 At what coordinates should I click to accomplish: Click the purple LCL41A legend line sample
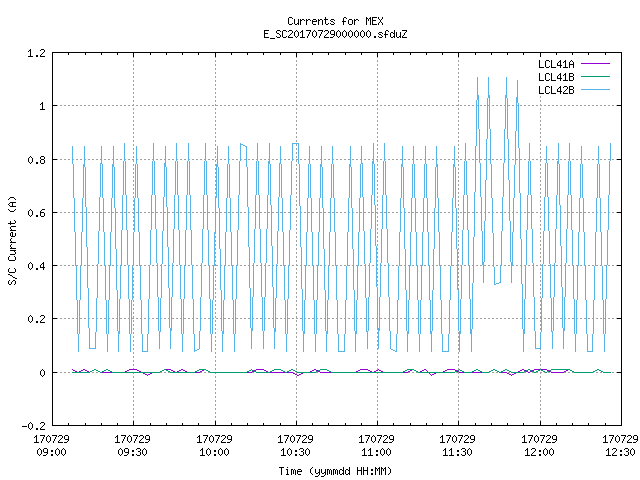[x=595, y=64]
